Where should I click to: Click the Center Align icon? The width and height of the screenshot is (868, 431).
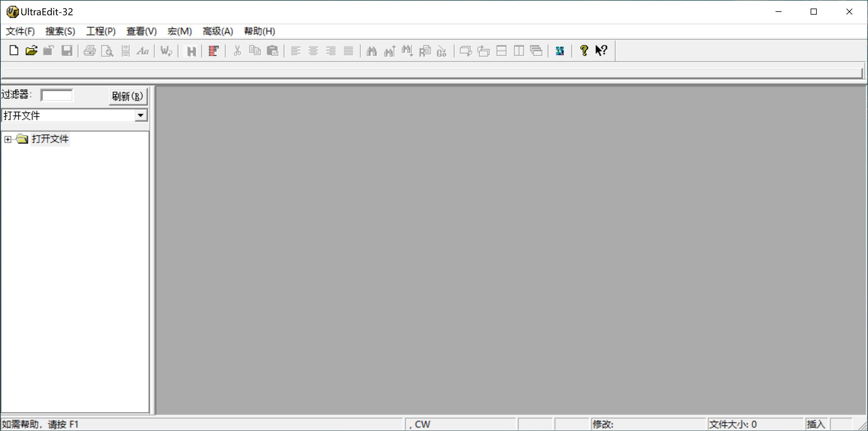[x=313, y=51]
